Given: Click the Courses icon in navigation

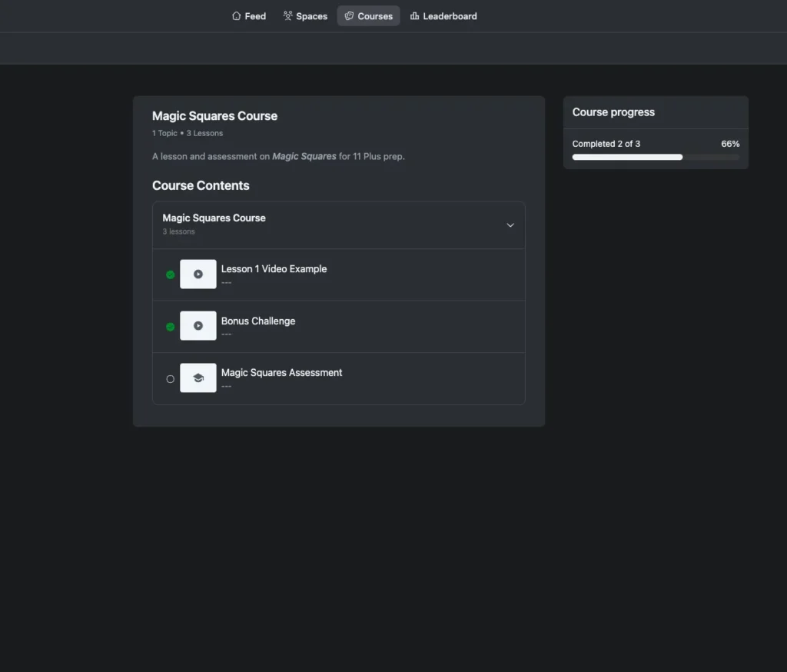Looking at the screenshot, I should [349, 16].
